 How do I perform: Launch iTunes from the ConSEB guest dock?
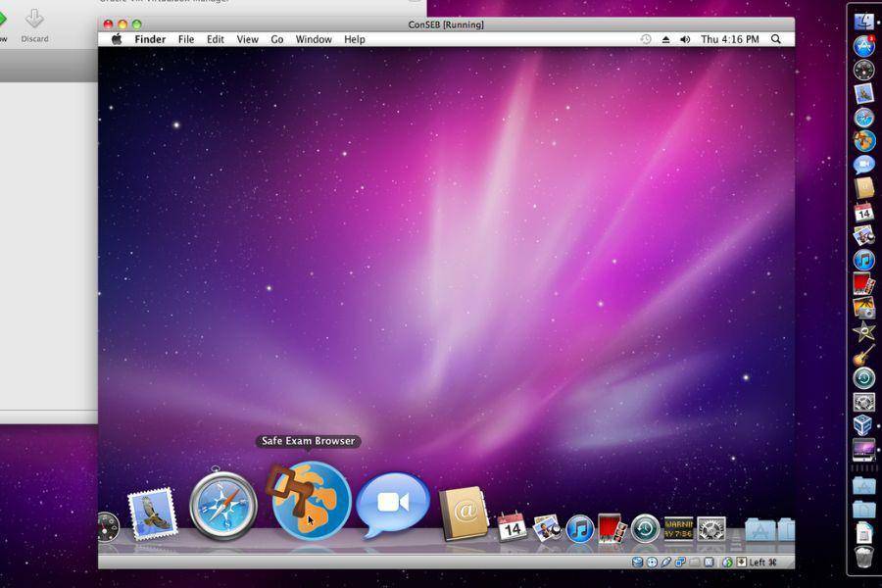coord(579,529)
